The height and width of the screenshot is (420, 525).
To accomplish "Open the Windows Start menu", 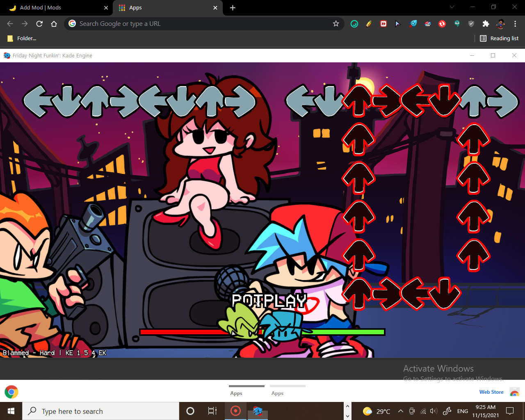I will [x=11, y=411].
